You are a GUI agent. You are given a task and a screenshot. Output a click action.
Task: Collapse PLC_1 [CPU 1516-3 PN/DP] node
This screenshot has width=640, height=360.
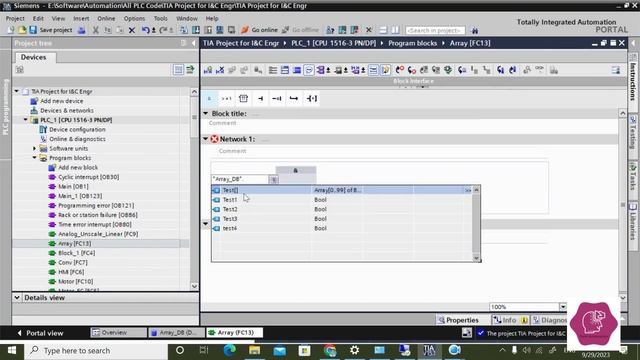[x=26, y=120]
